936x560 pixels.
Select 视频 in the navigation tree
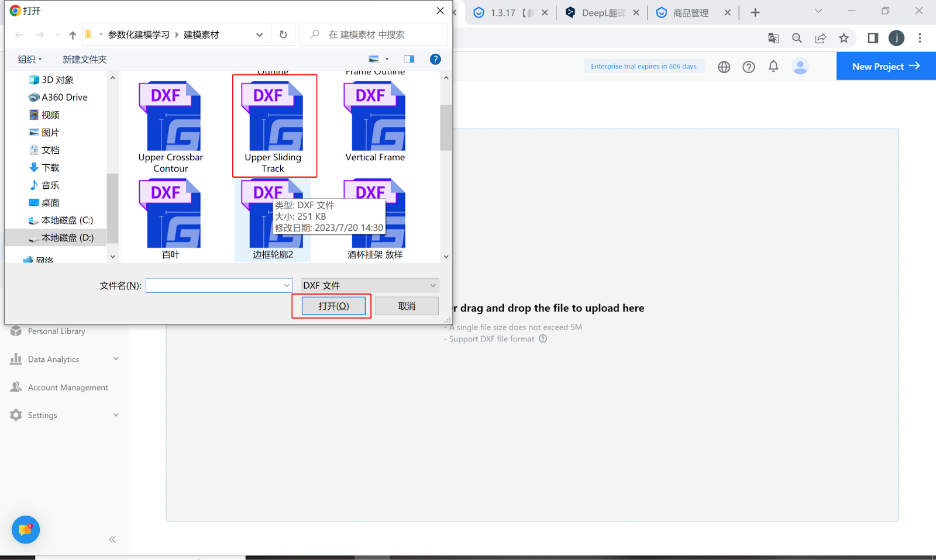(x=44, y=115)
